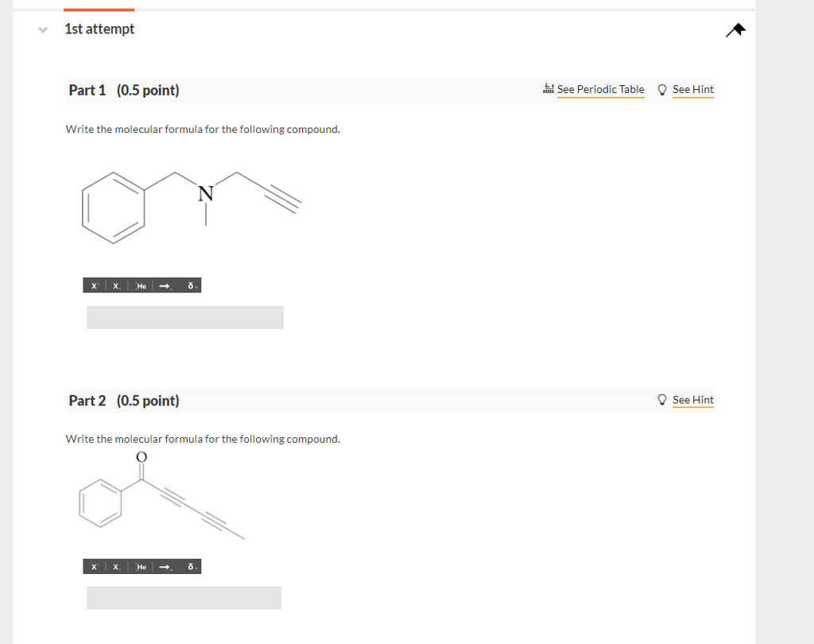Screen dimensions: 814x644
Task: Click the hint lightbulb icon for Part 2
Action: coord(662,399)
